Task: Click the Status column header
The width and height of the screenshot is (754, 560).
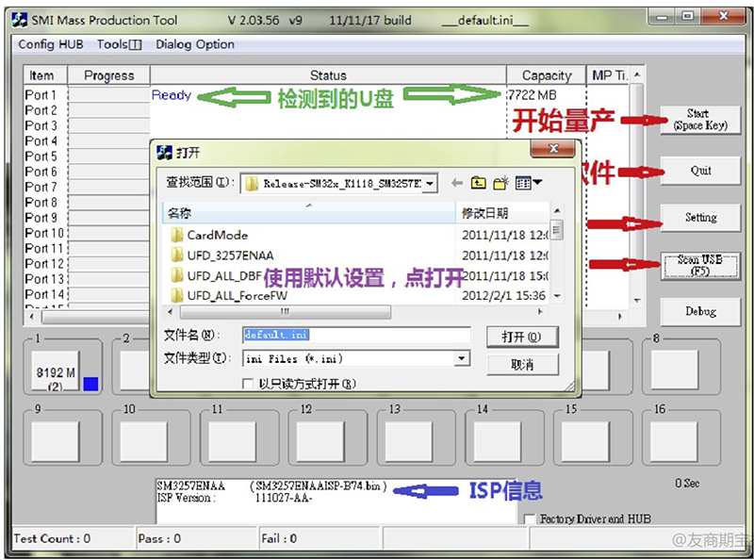Action: pyautogui.click(x=328, y=75)
